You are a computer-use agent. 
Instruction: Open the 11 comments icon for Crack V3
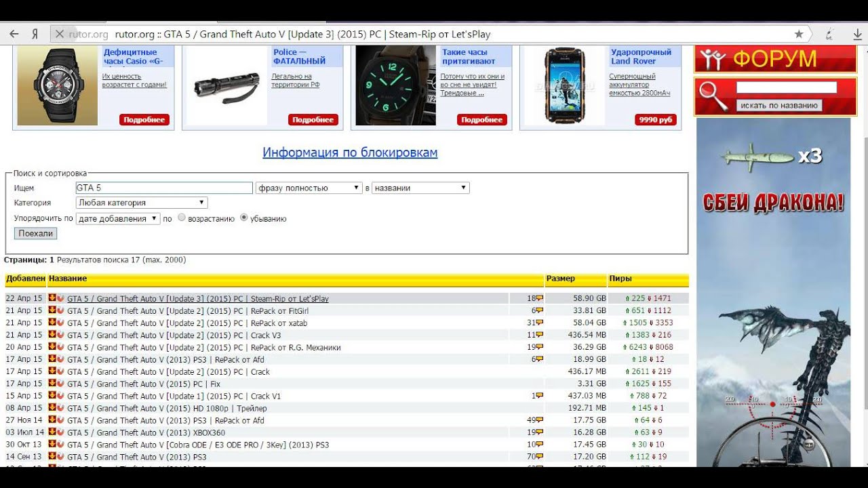tap(539, 335)
